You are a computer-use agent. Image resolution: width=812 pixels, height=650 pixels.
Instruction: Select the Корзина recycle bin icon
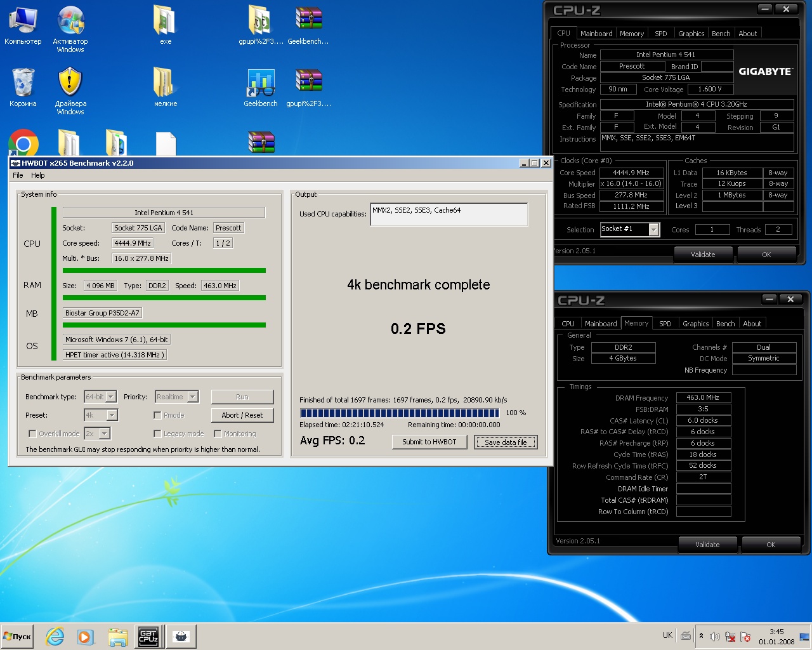[x=23, y=88]
